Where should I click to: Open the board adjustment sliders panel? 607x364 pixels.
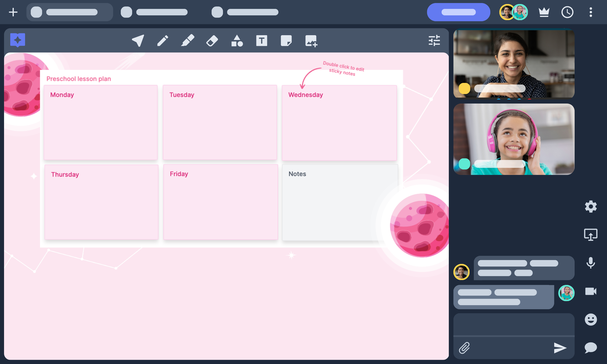click(x=435, y=40)
